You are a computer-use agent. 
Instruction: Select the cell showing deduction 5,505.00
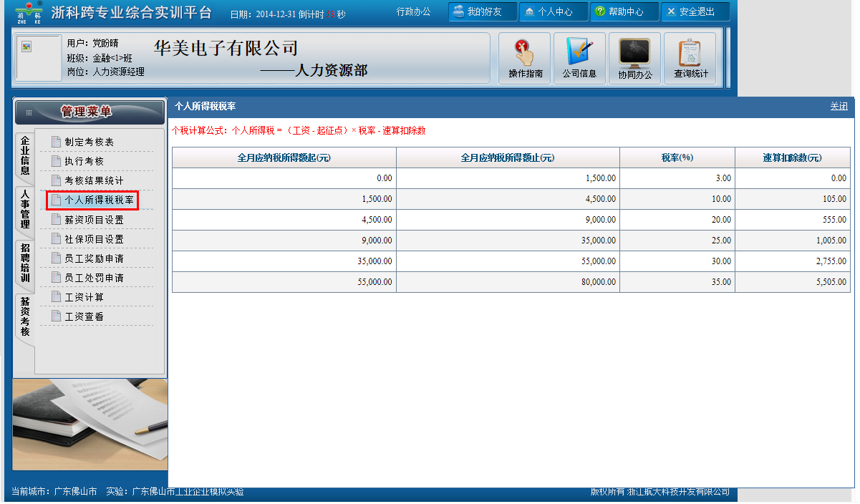coord(793,282)
